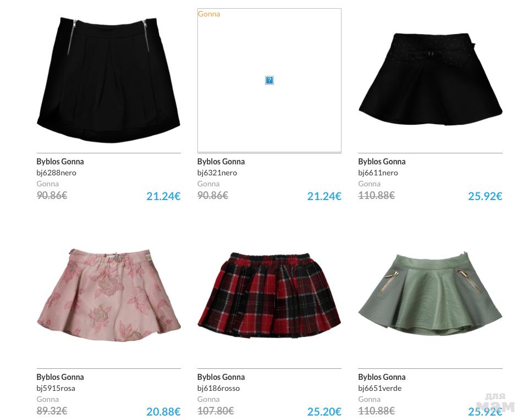Open the black bow skirt bj6611nero image
Viewport: 523px width, 420px height.
coord(430,79)
